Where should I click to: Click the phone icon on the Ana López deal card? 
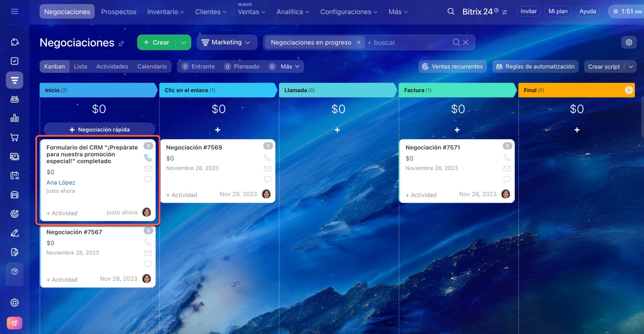148,157
